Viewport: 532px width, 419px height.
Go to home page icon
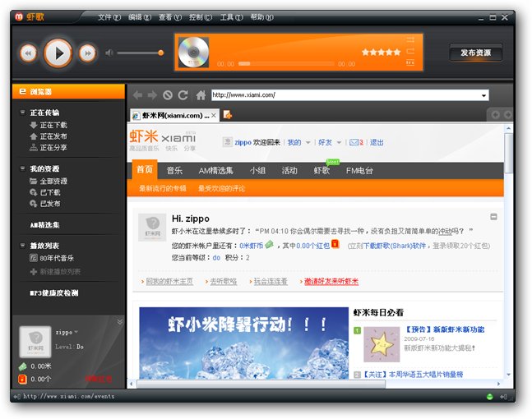click(x=201, y=95)
